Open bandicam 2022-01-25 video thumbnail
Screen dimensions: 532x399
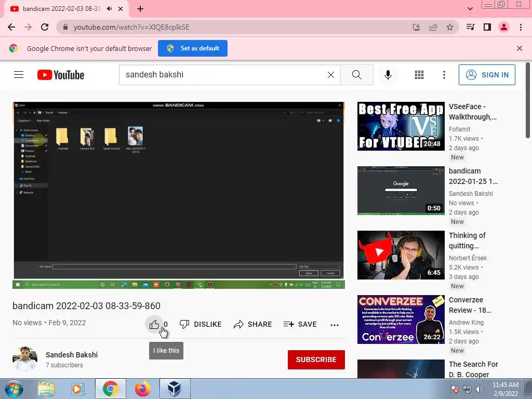401,191
